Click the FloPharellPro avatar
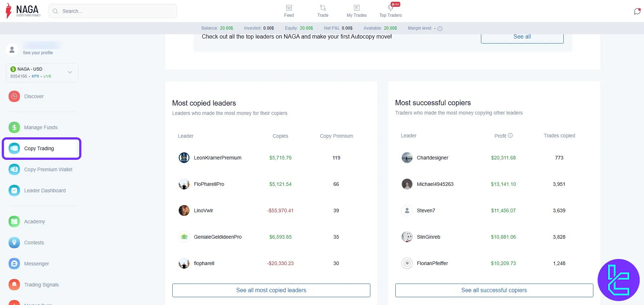 tap(184, 184)
